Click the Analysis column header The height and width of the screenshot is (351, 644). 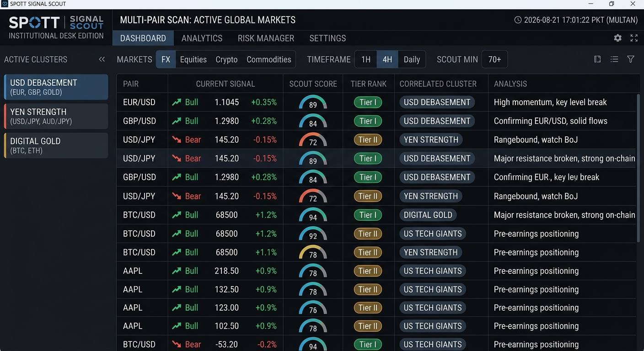510,84
